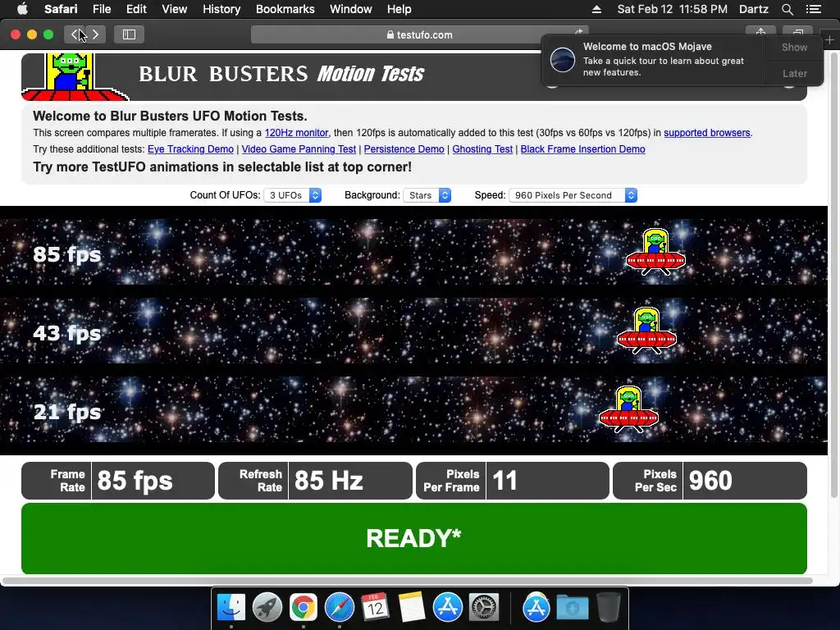840x630 pixels.
Task: Open Video Game Panning Test link
Action: (299, 149)
